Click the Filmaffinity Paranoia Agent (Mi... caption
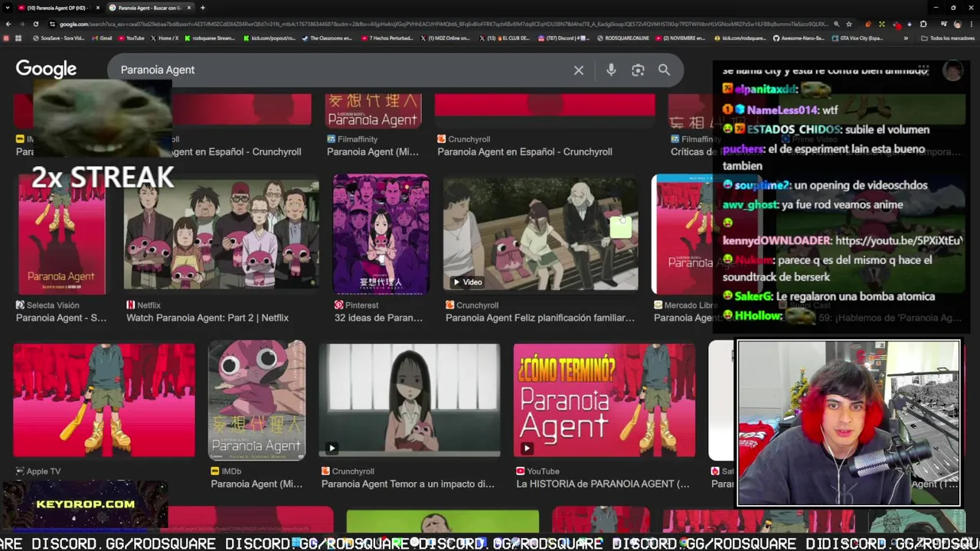The width and height of the screenshot is (980, 551). (x=372, y=152)
